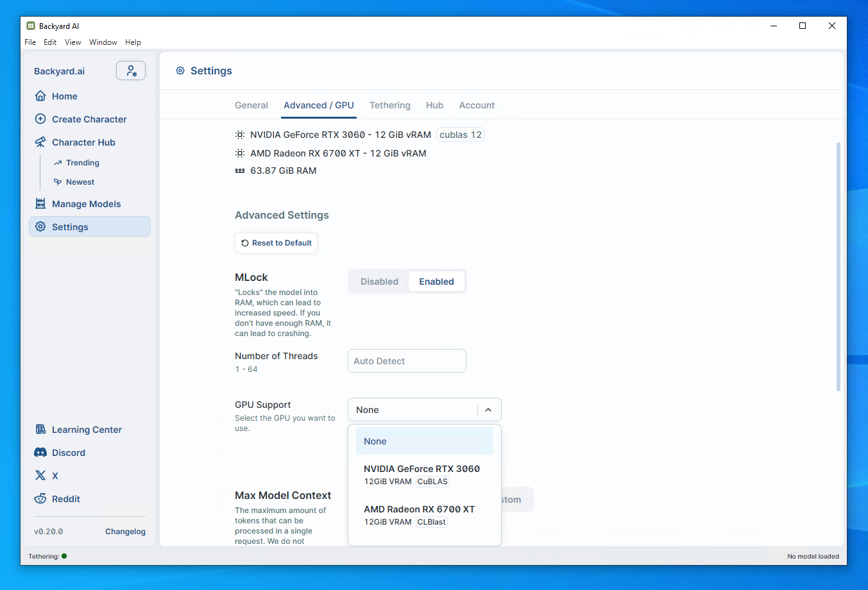Click the Advanced Settings heading
The width and height of the screenshot is (868, 590).
pyautogui.click(x=282, y=215)
